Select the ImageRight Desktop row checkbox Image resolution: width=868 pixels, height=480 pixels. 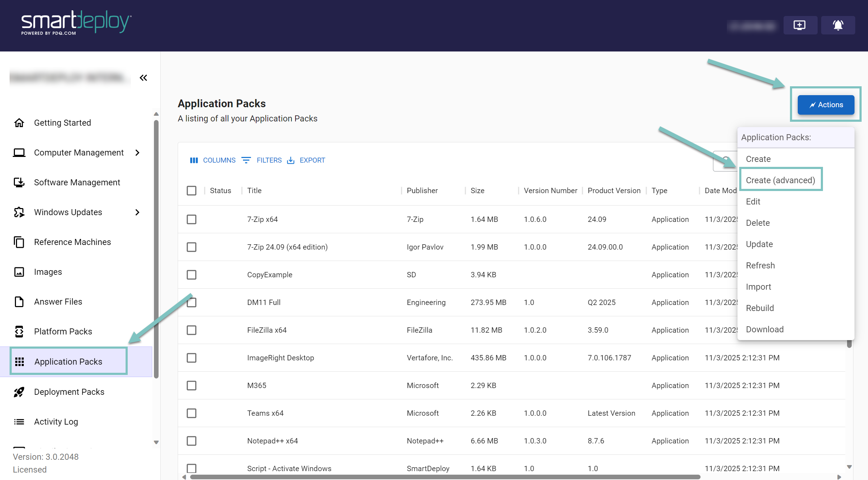tap(192, 358)
